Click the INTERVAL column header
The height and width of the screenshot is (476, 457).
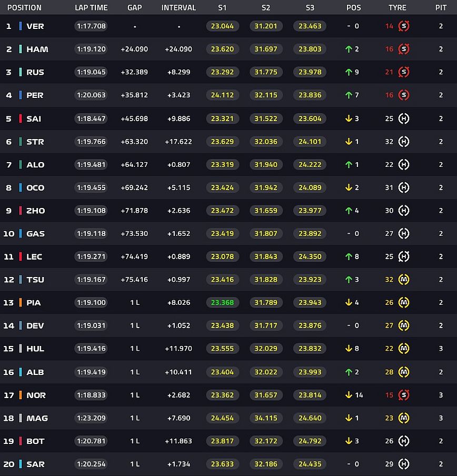[x=178, y=8]
